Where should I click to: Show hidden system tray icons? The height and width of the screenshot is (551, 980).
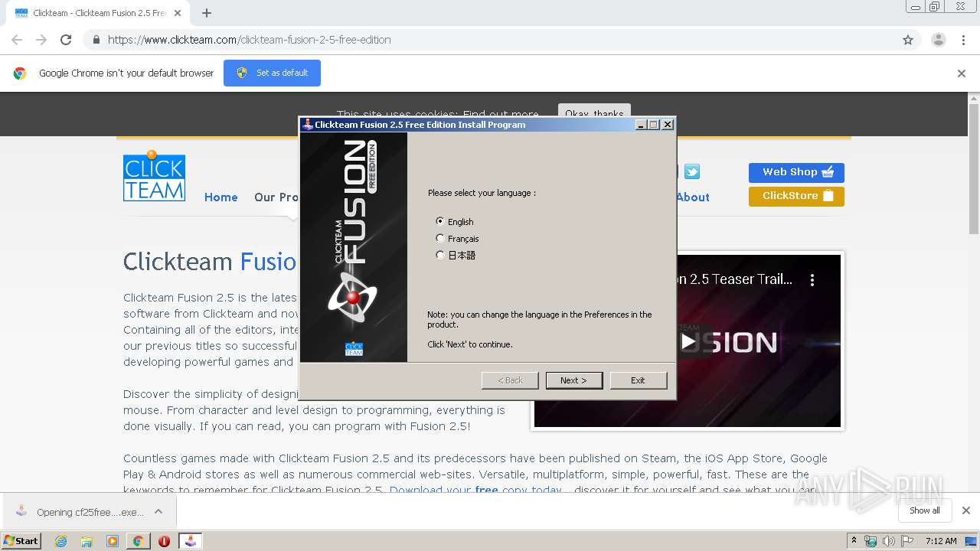[854, 541]
